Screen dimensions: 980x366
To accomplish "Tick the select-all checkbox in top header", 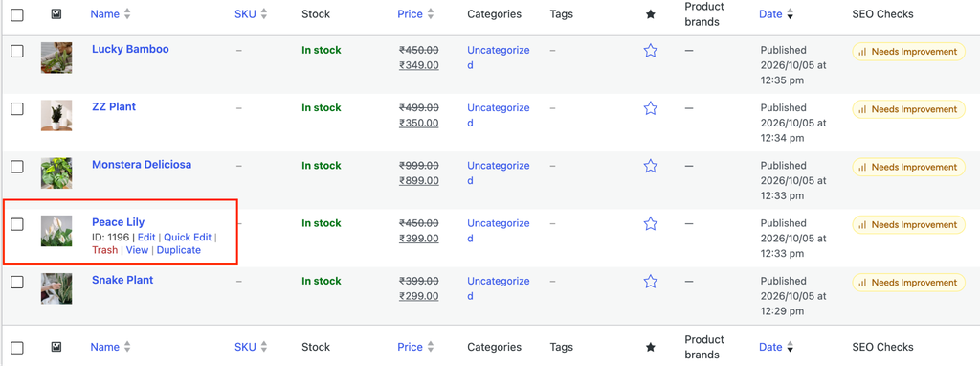I will pyautogui.click(x=17, y=14).
